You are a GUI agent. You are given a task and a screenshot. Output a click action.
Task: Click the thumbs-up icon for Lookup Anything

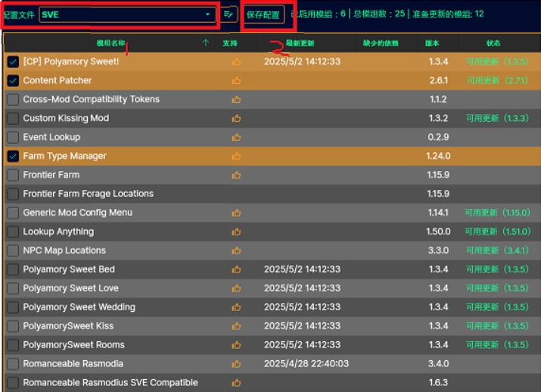(236, 232)
